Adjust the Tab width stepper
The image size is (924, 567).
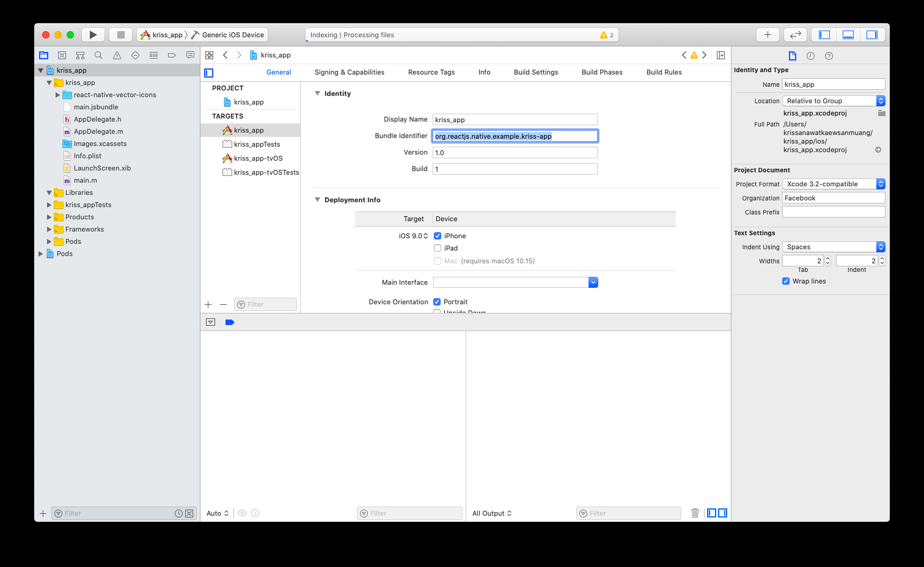[827, 261]
